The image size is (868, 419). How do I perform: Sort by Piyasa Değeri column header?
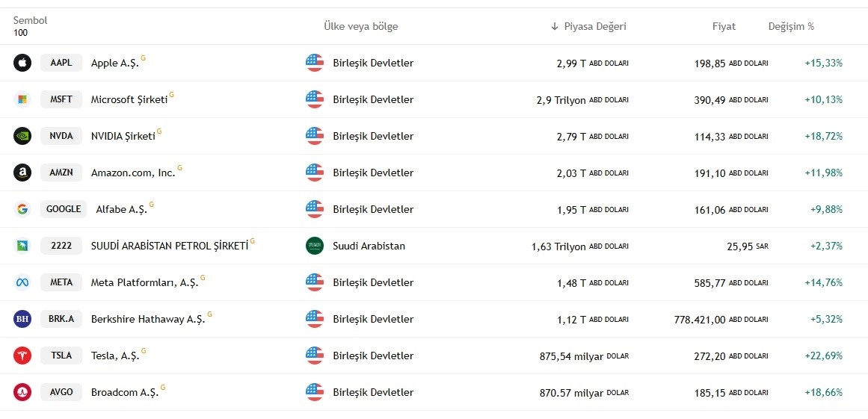point(588,27)
